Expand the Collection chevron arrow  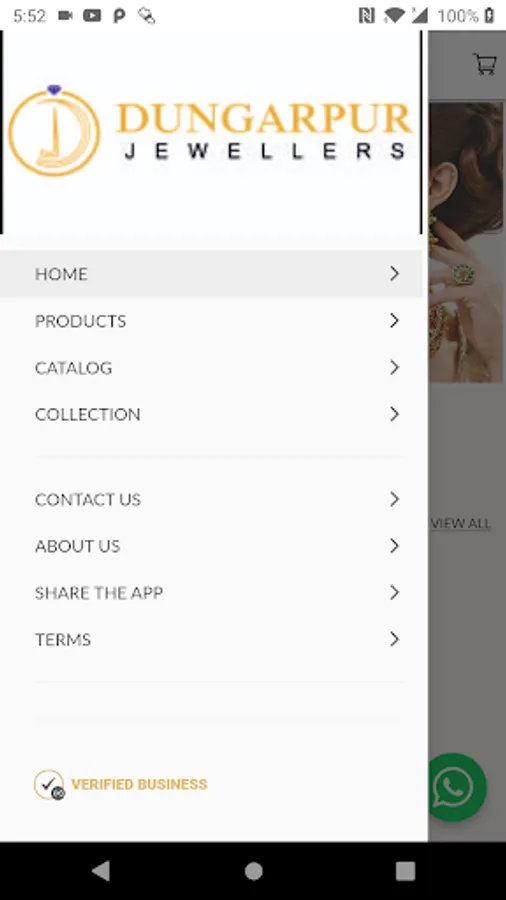click(x=394, y=414)
